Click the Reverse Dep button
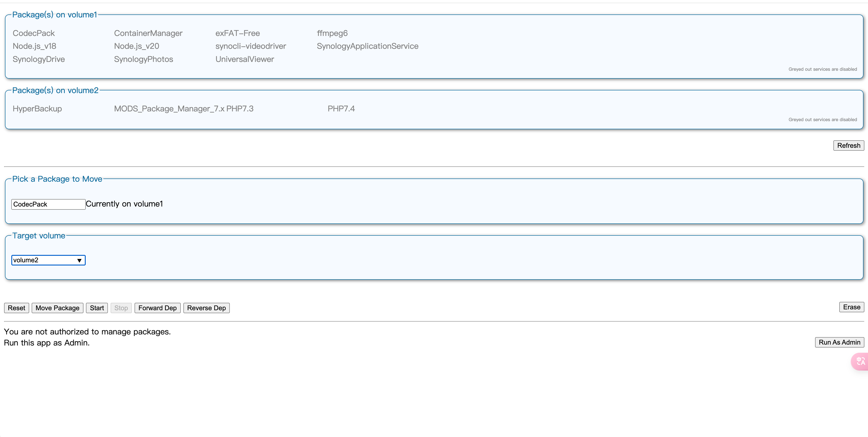Image resolution: width=868 pixels, height=437 pixels. (x=206, y=308)
